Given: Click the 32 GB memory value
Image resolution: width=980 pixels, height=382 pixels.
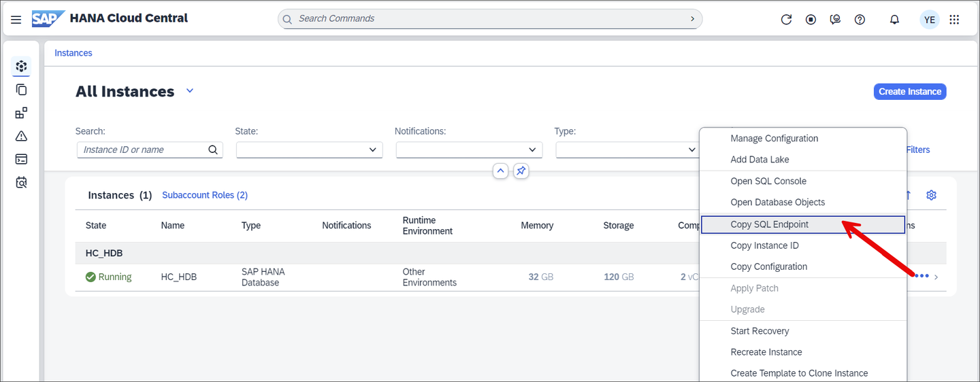Looking at the screenshot, I should coord(541,277).
